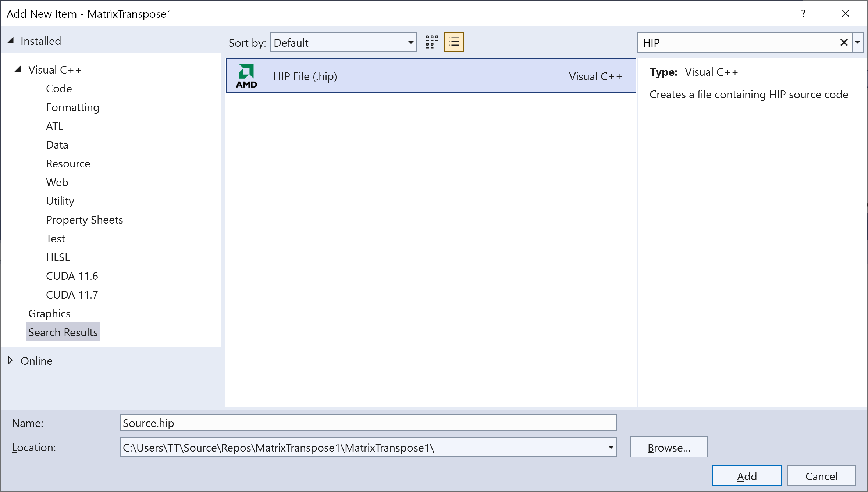
Task: Select the HLSL category
Action: (x=58, y=257)
